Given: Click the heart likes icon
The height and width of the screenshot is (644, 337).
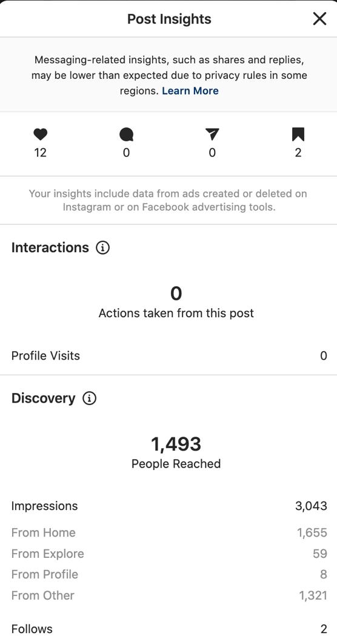Looking at the screenshot, I should pyautogui.click(x=40, y=134).
